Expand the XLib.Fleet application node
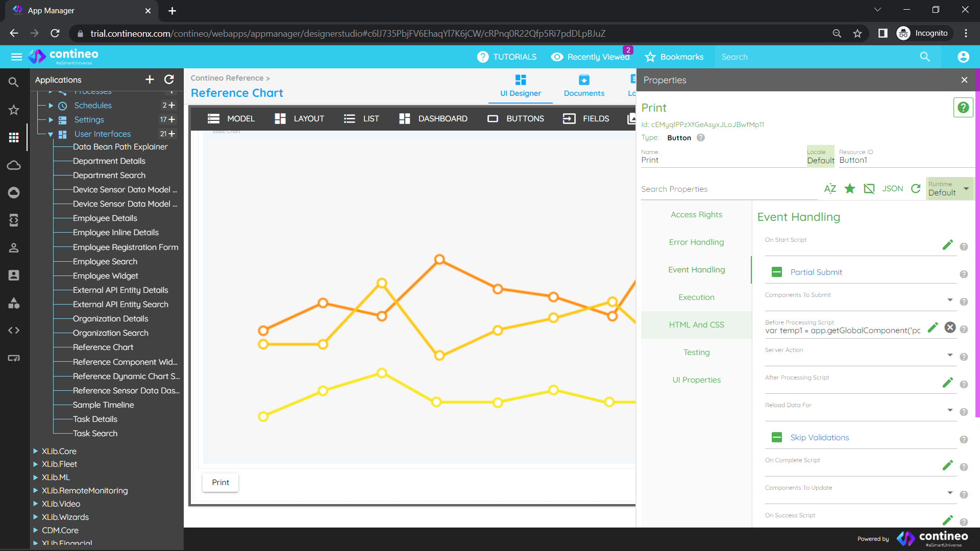Screen dimensions: 980x551 click(x=36, y=464)
